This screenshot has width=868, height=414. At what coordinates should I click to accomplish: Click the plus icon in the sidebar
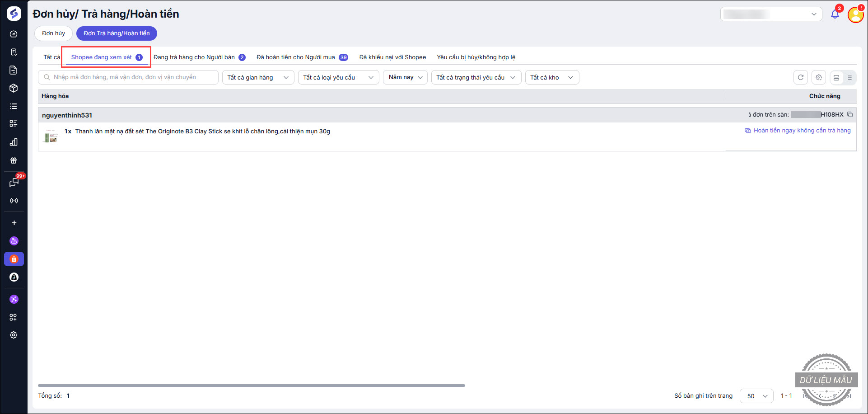14,223
